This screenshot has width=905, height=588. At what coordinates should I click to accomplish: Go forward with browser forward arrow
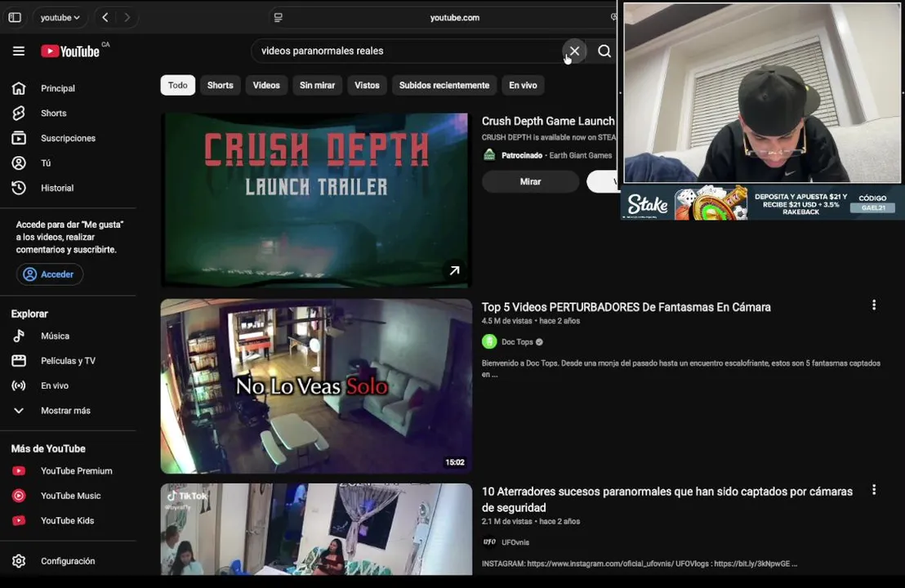[127, 17]
